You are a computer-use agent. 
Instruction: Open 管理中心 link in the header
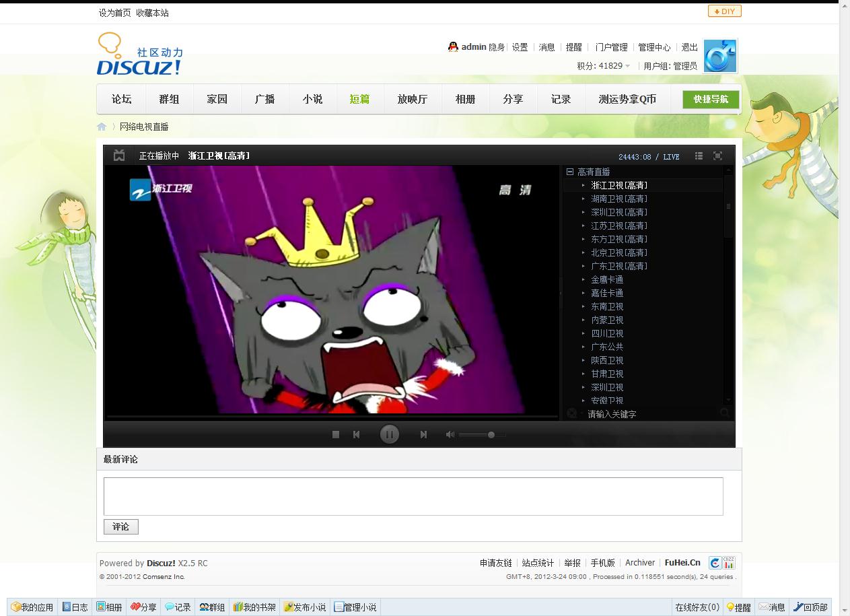point(654,47)
